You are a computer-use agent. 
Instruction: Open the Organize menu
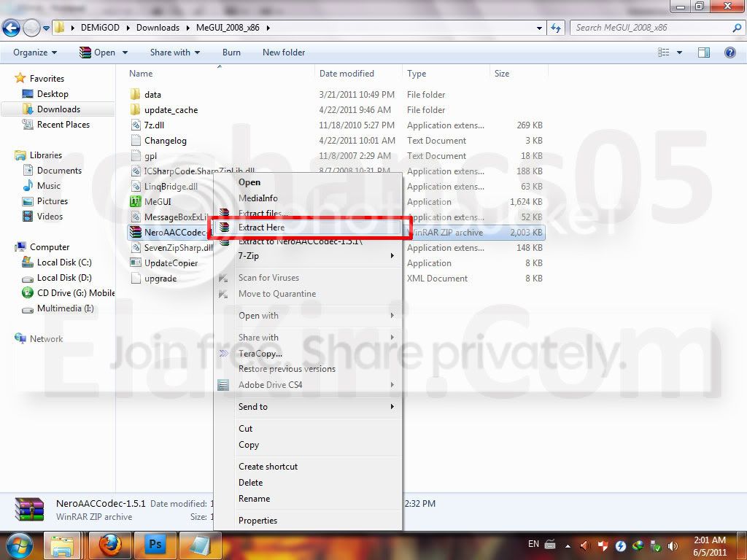[x=35, y=52]
